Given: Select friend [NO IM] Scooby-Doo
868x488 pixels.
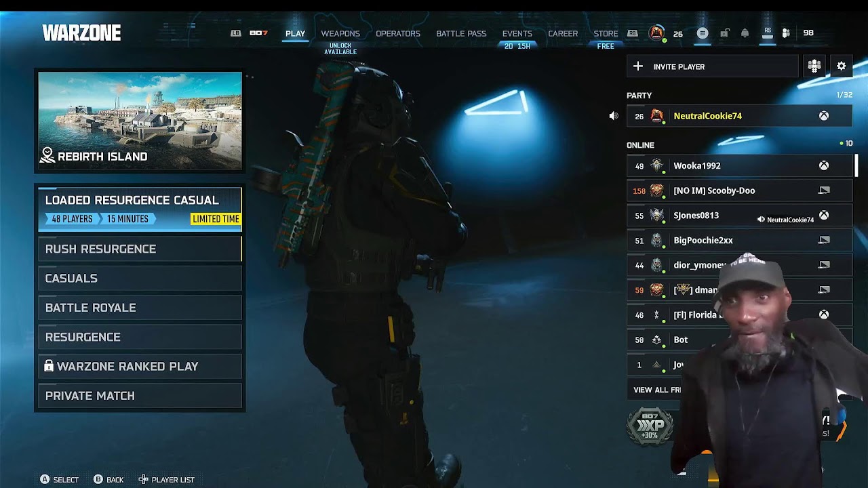Looking at the screenshot, I should click(x=739, y=190).
